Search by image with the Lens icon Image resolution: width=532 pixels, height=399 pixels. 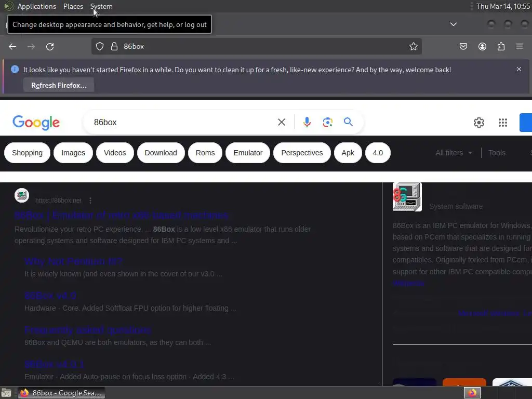pos(327,122)
